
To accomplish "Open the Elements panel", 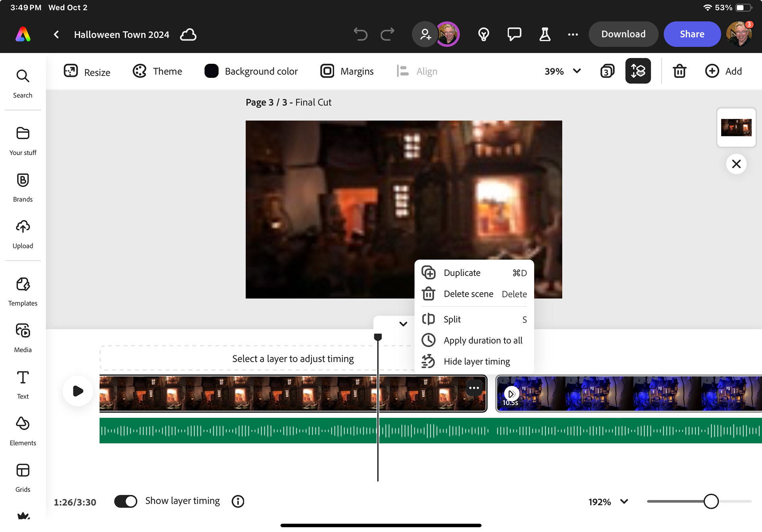I will tap(23, 432).
